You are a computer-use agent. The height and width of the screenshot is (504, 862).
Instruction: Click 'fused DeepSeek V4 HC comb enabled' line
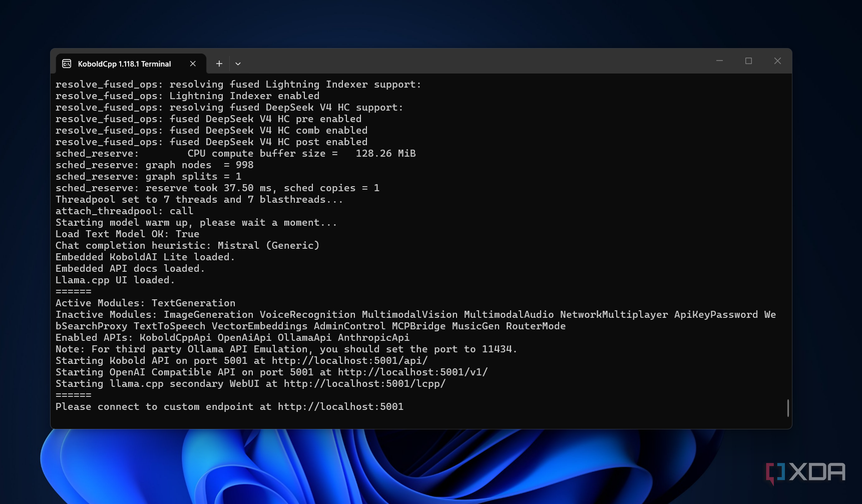tap(212, 131)
